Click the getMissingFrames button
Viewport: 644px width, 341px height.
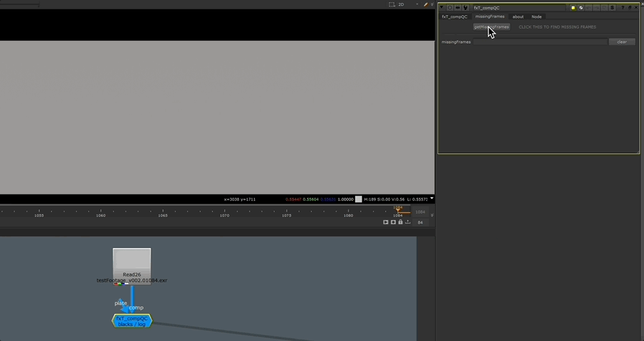pos(491,27)
